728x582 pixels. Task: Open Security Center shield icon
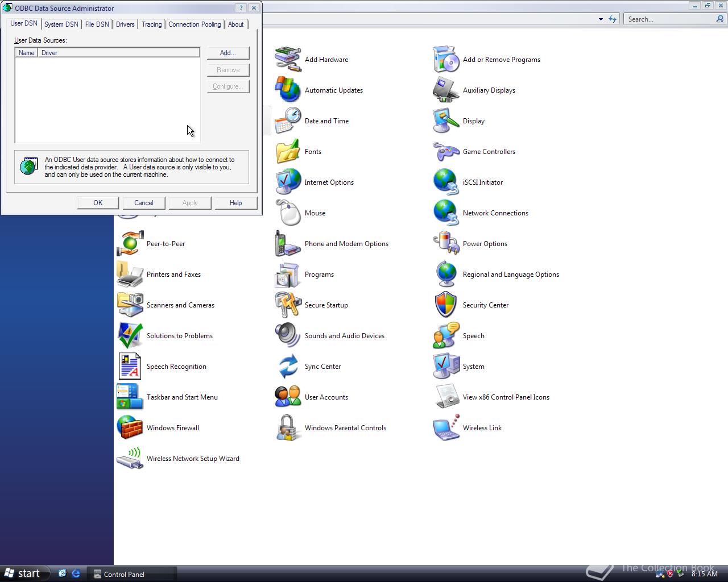(446, 305)
